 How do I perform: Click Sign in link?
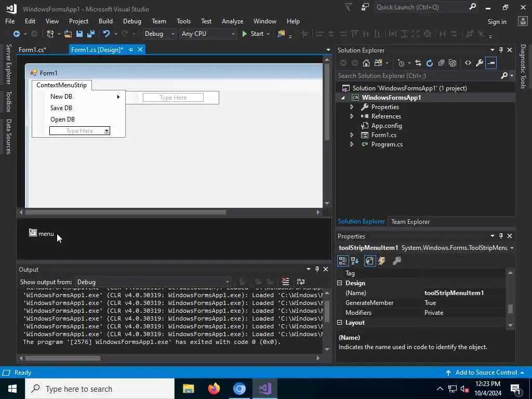[497, 22]
